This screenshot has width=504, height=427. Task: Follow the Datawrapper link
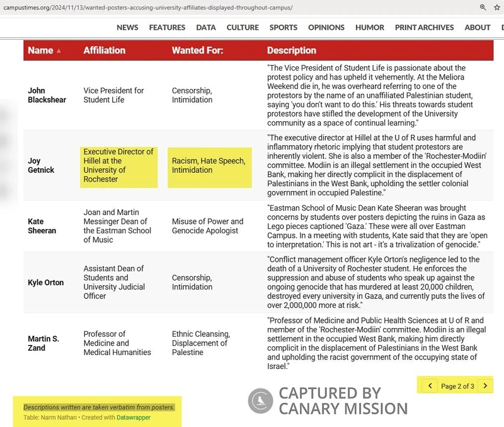(134, 418)
